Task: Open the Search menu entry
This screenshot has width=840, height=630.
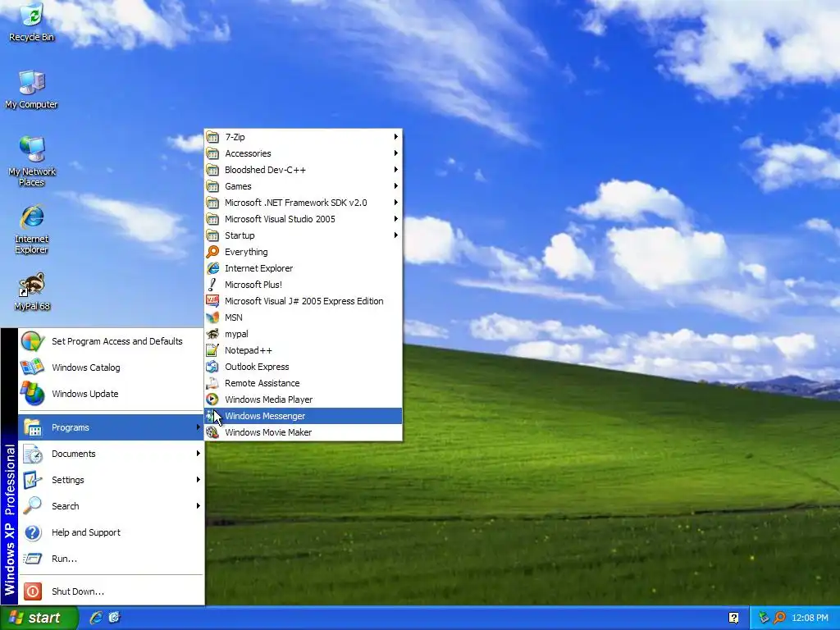Action: (x=111, y=506)
